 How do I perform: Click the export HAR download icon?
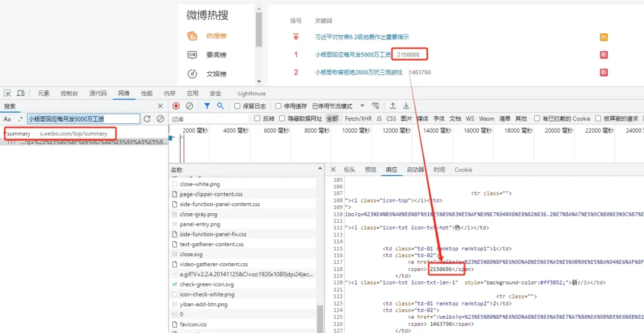tap(406, 106)
